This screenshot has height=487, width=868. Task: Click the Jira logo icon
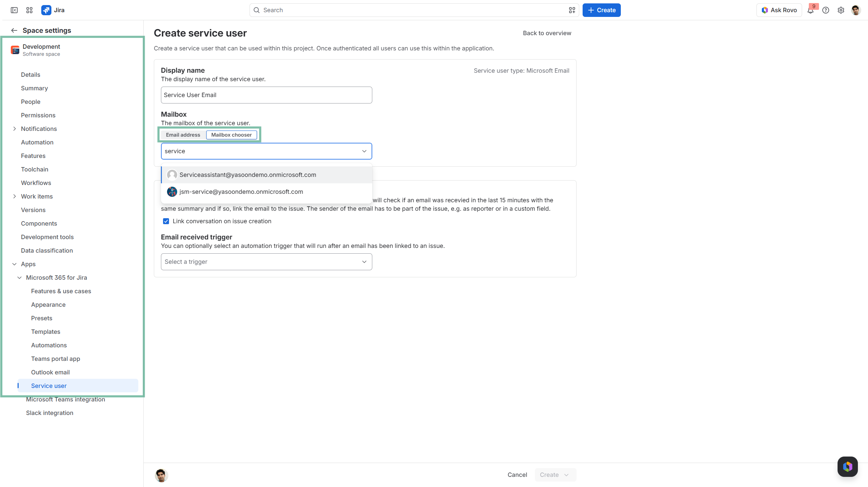click(46, 10)
